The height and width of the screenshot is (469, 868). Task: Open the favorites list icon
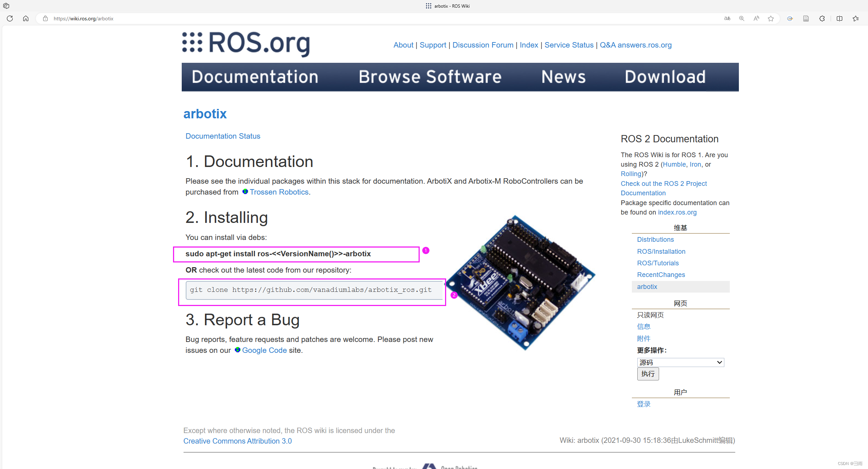[856, 19]
